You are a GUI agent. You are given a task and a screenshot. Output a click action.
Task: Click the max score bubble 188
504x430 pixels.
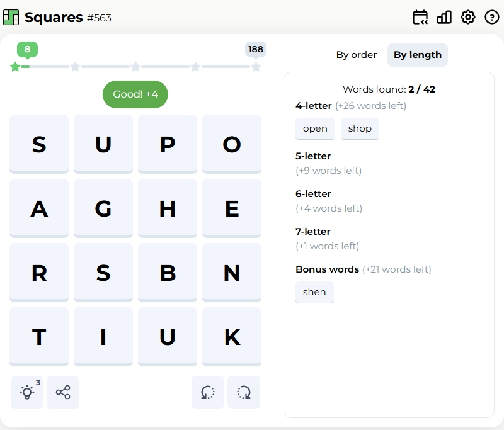(256, 50)
